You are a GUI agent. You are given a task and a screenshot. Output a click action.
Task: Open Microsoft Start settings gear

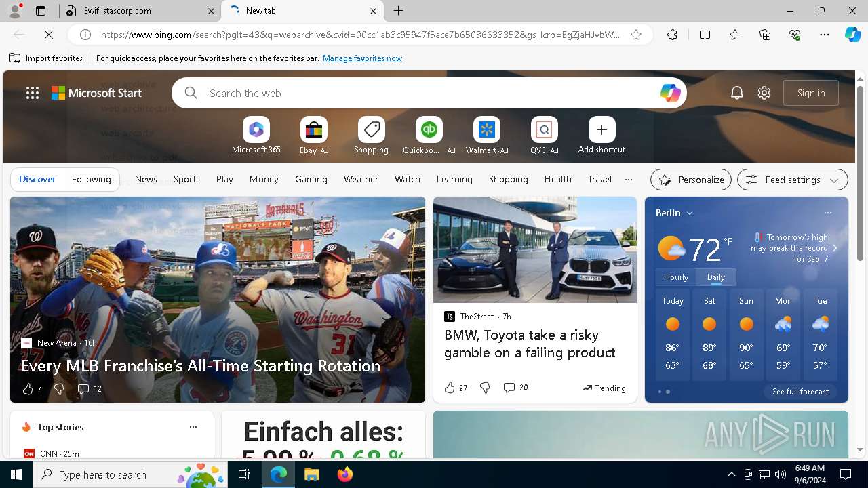click(764, 93)
